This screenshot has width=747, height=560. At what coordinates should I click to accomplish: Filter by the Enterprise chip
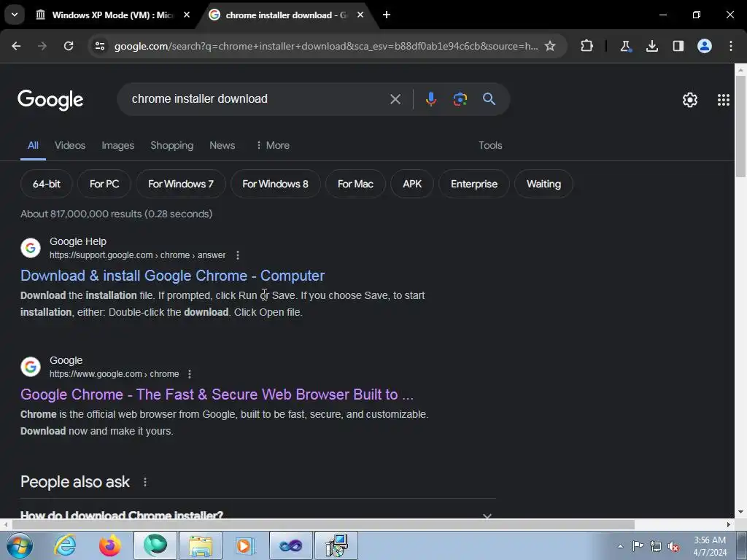(x=474, y=184)
